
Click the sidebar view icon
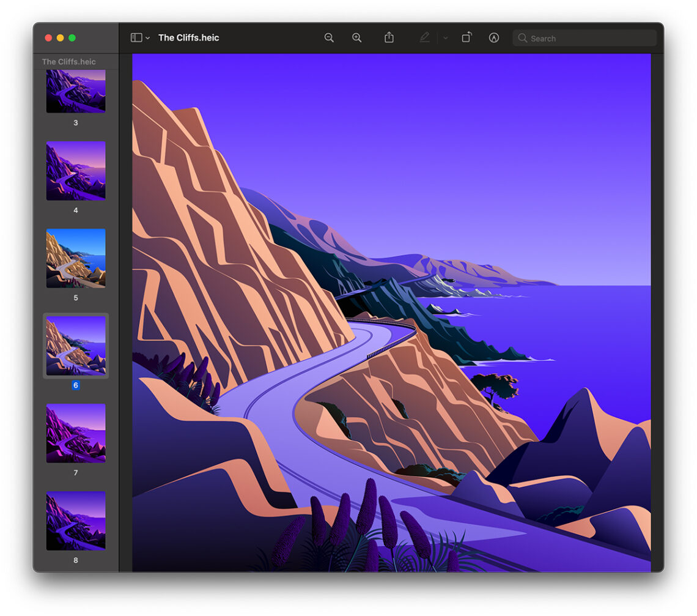tap(135, 37)
